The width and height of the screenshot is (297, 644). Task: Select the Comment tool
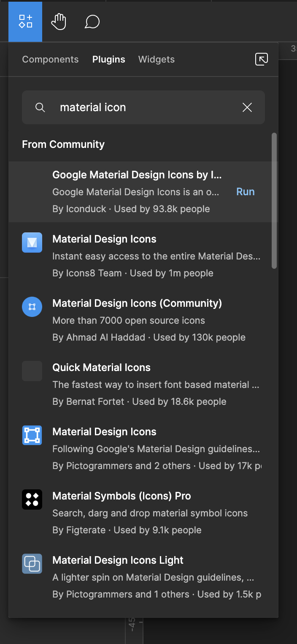click(x=92, y=22)
